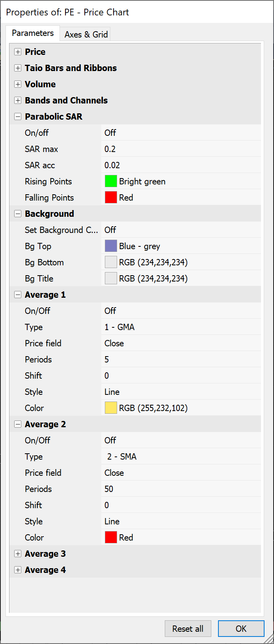The height and width of the screenshot is (644, 274).
Task: Collapse the Average 1 section
Action: (x=18, y=295)
